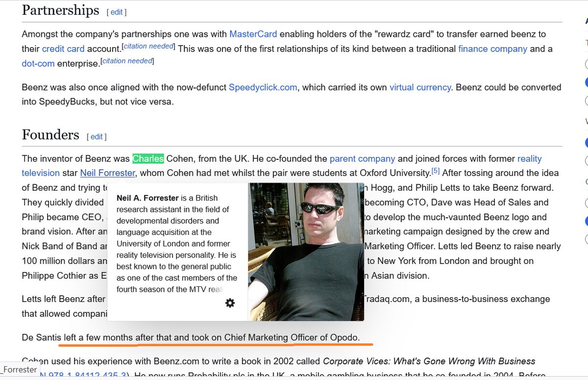Image resolution: width=588 pixels, height=380 pixels.
Task: Click citation needed after dot-com enterprise
Action: pos(127,61)
